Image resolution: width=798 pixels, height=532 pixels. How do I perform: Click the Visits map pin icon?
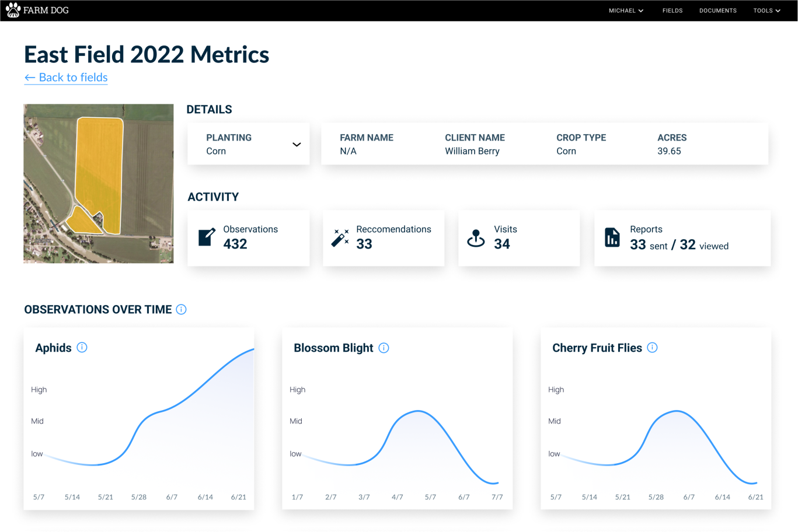tap(476, 237)
